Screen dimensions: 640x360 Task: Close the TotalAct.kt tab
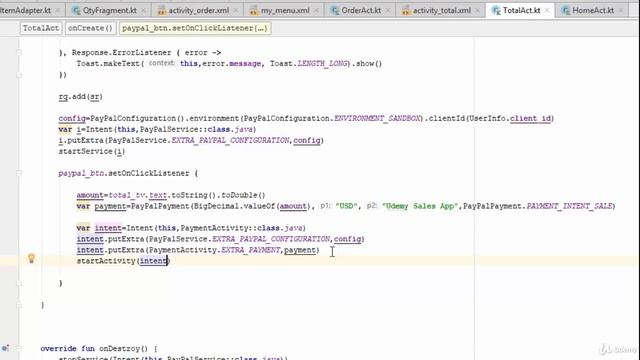547,11
